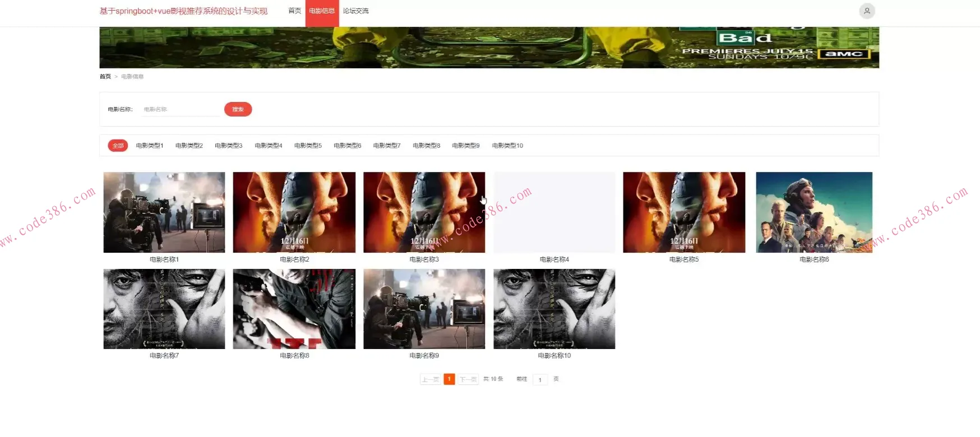
Task: Click the 电影名称7 title text
Action: click(164, 356)
